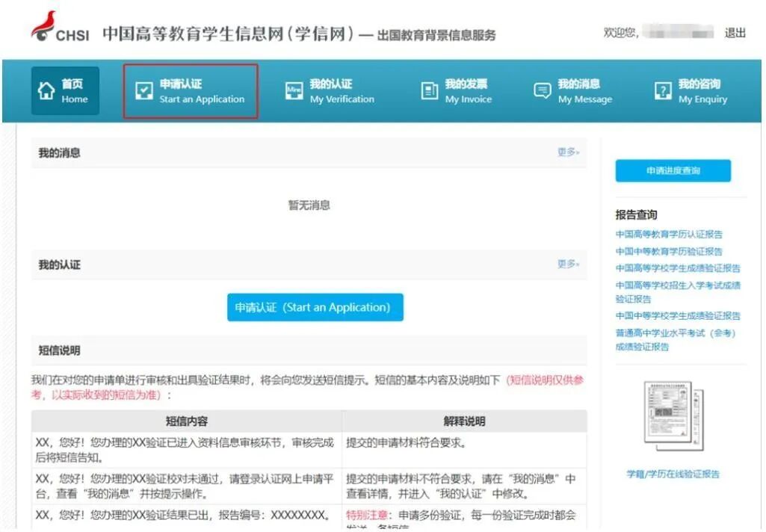Click the online verification report thumbnail image
Screen dimensions: 766x532
pyautogui.click(x=674, y=415)
